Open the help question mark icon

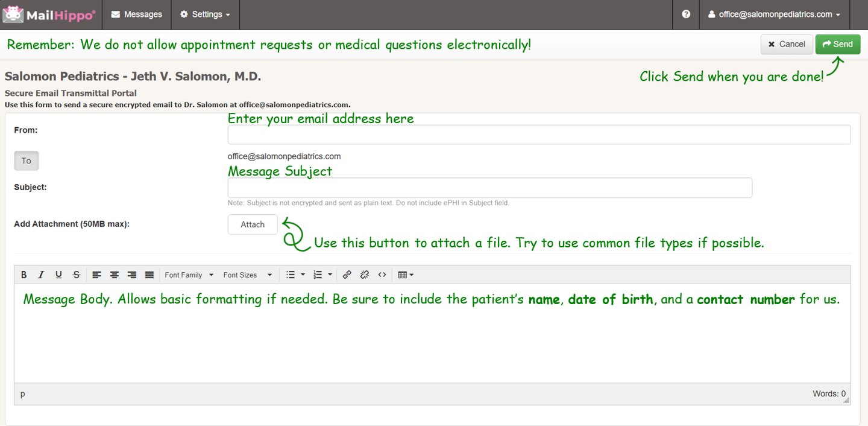tap(686, 14)
